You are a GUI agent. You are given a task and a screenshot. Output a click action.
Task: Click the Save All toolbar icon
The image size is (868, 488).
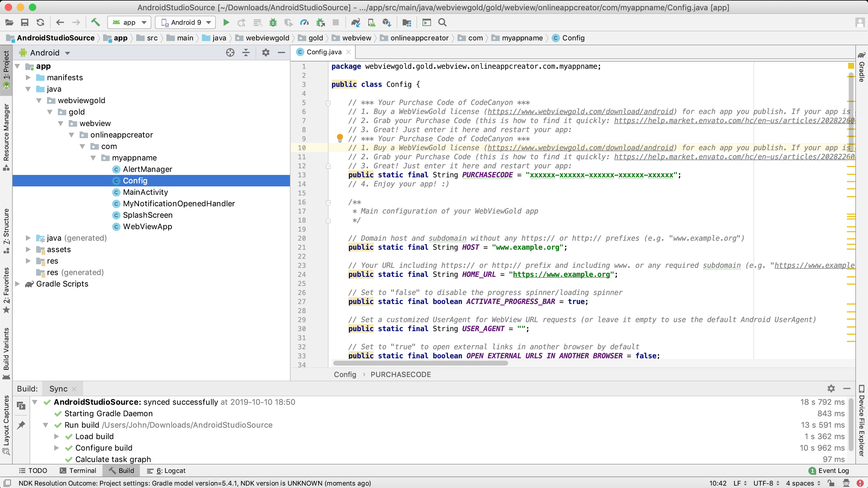pyautogui.click(x=25, y=23)
